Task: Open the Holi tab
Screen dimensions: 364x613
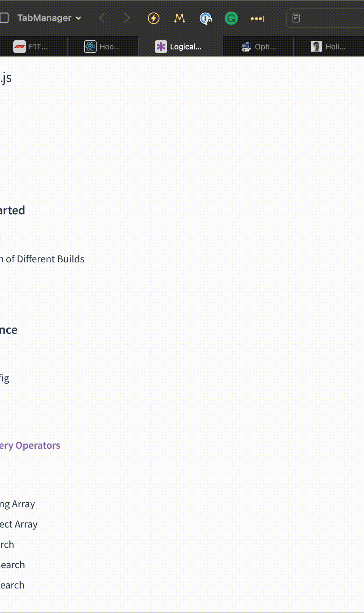Action: (x=329, y=47)
